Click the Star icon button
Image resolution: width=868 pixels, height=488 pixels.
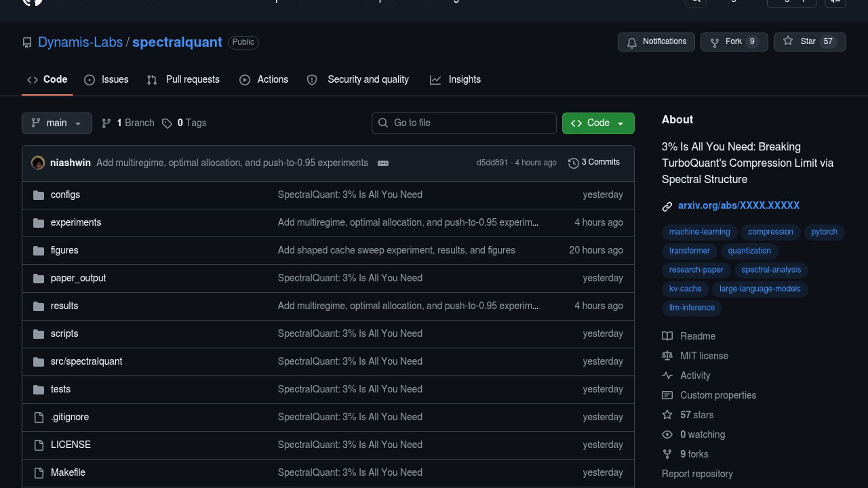(788, 41)
